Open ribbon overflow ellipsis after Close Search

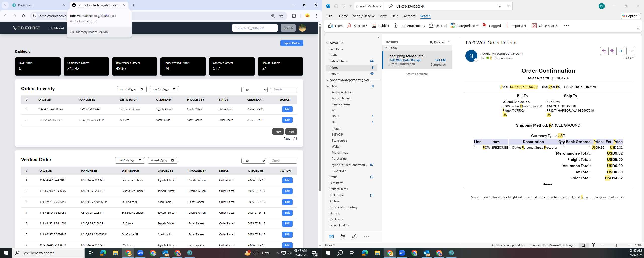(x=566, y=26)
